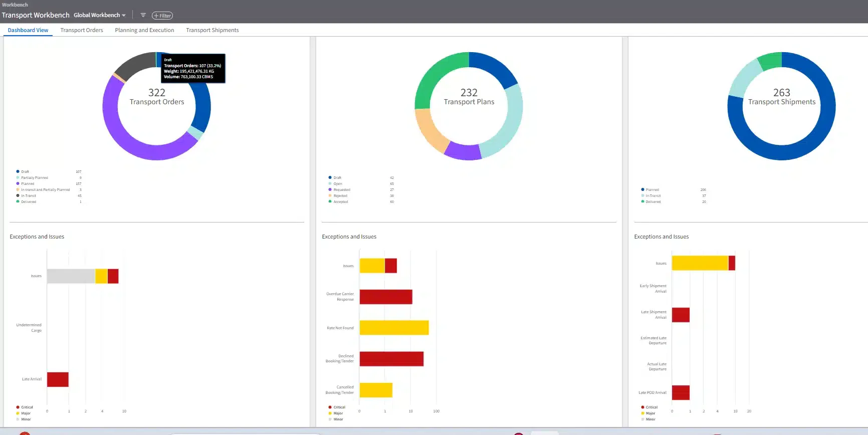Toggle Minor legend under Transport Orders exceptions
This screenshot has height=435, width=868.
coord(24,419)
